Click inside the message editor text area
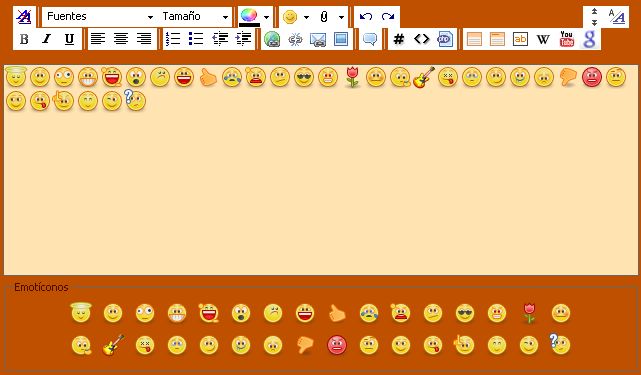Viewport: 641px width, 375px height. pos(321,170)
